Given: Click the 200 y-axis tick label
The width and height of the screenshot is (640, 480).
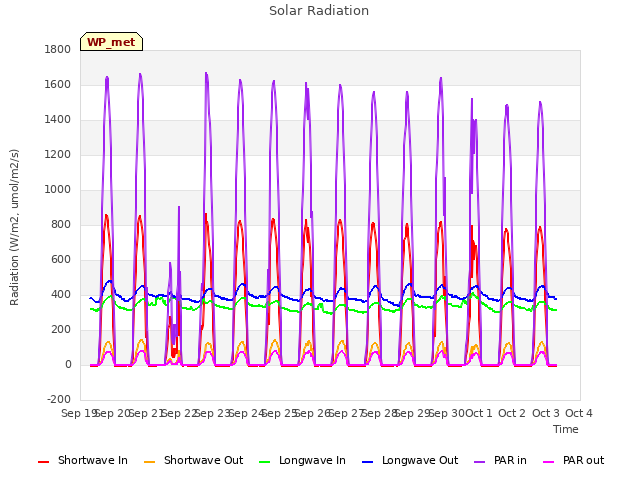Looking at the screenshot, I should (x=61, y=329).
